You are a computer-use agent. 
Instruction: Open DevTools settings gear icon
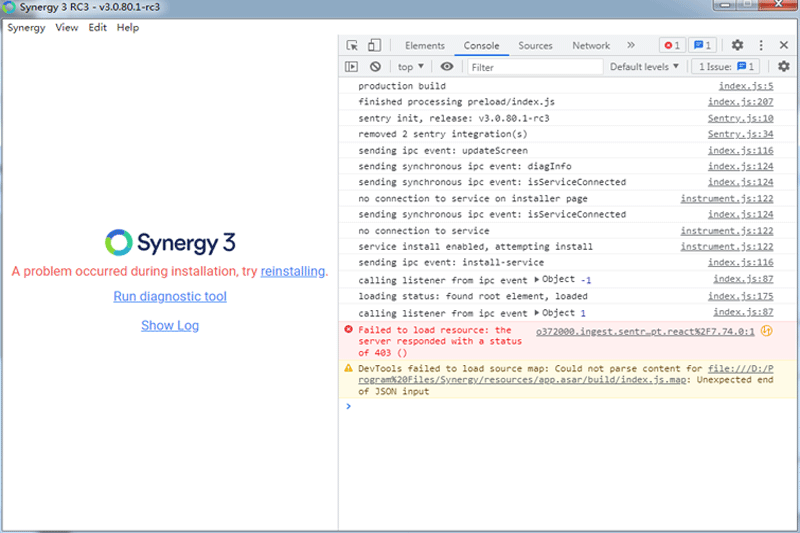(x=737, y=45)
